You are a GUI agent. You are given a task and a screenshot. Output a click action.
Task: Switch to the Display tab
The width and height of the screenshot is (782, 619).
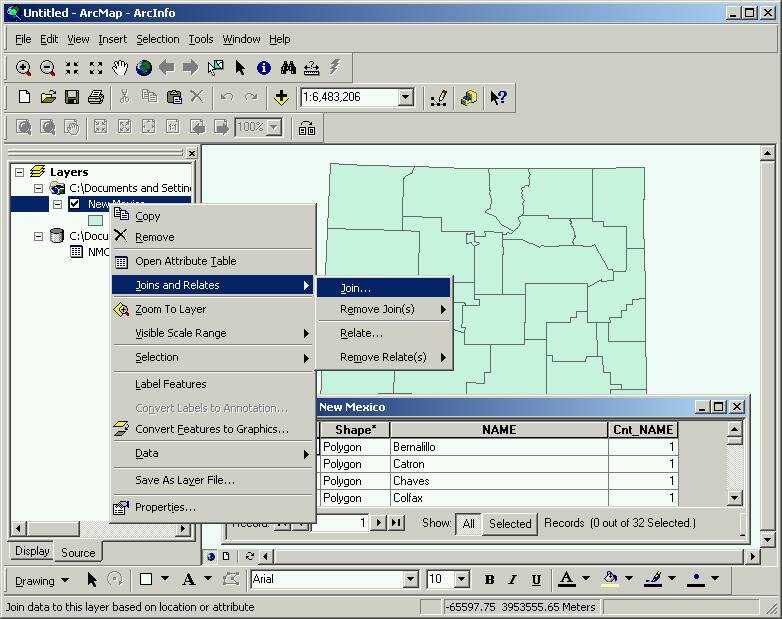tap(32, 551)
